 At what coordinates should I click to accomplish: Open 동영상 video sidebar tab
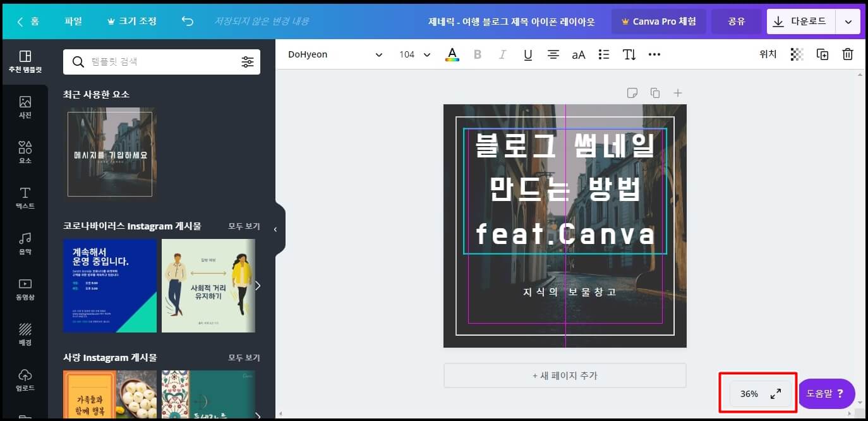[25, 290]
